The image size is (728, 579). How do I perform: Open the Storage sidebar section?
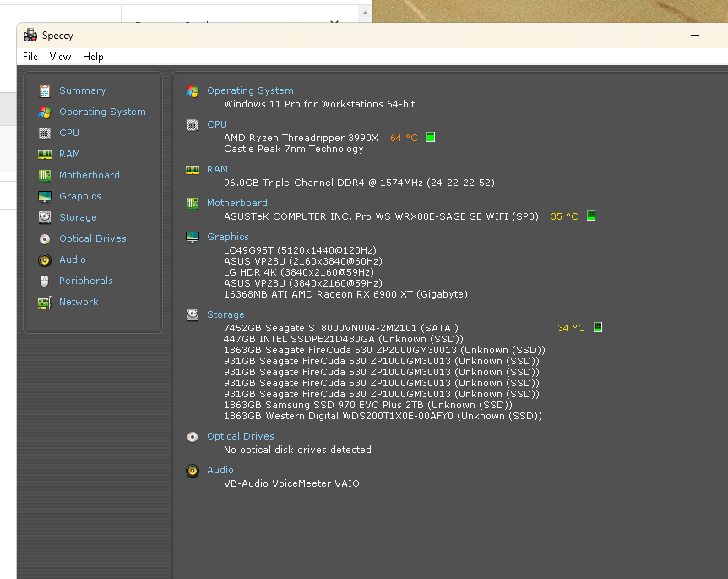click(x=78, y=217)
